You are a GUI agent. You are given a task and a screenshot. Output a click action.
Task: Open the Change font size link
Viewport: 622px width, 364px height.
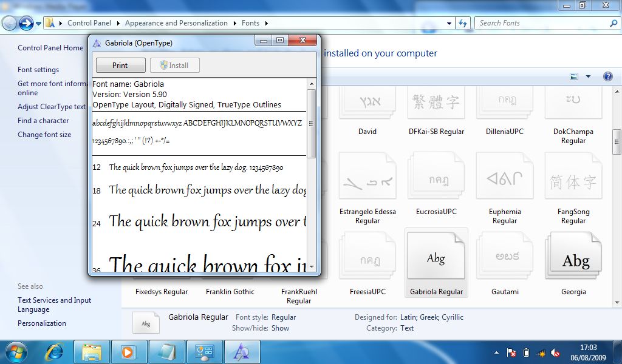(x=44, y=134)
